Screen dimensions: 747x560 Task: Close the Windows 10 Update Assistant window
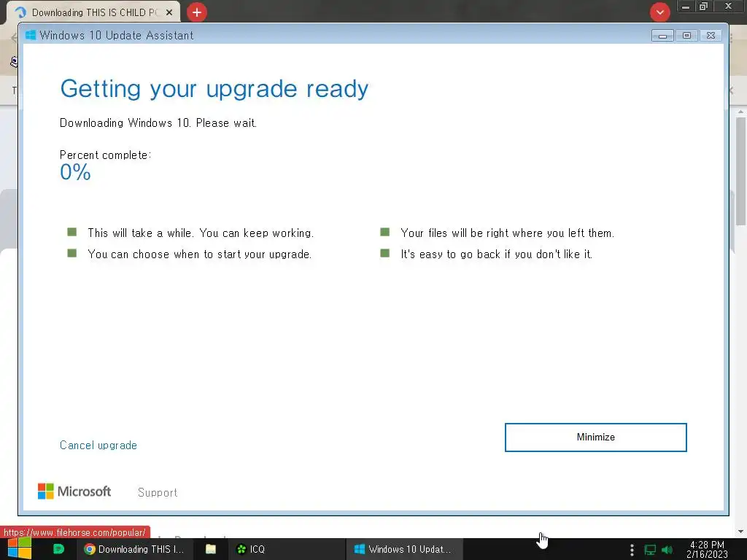(x=711, y=36)
